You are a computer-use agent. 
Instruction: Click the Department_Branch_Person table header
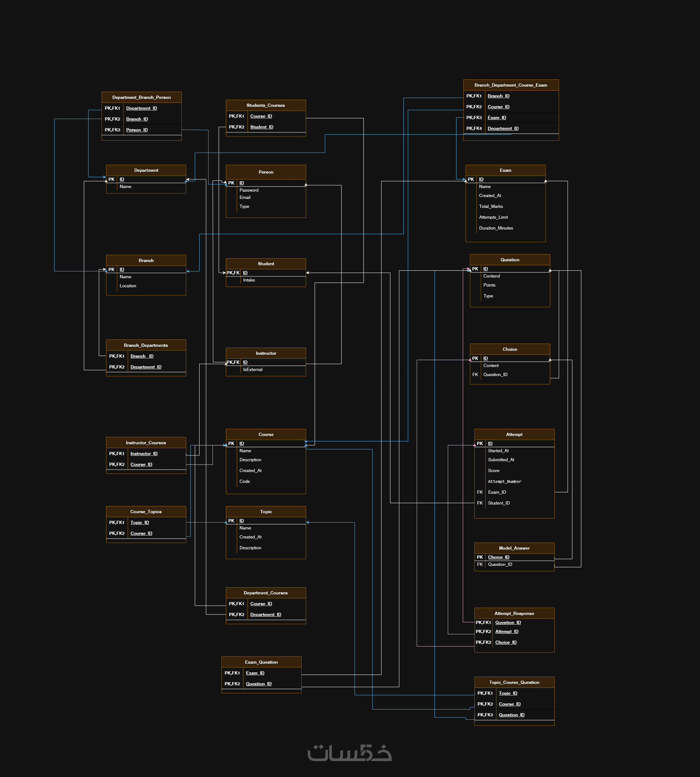pos(141,97)
